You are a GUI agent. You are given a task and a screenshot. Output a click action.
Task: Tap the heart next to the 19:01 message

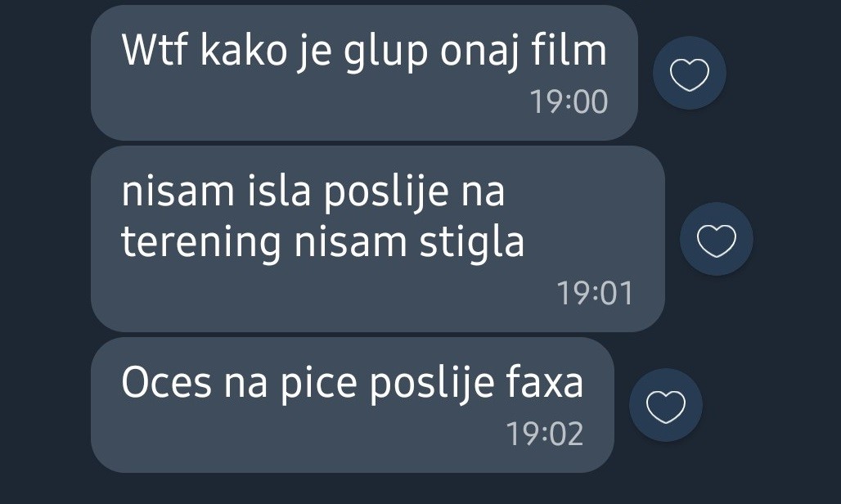point(716,239)
